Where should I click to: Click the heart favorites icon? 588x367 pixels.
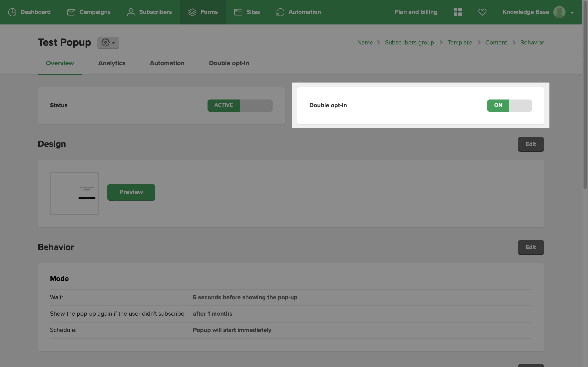coord(482,12)
